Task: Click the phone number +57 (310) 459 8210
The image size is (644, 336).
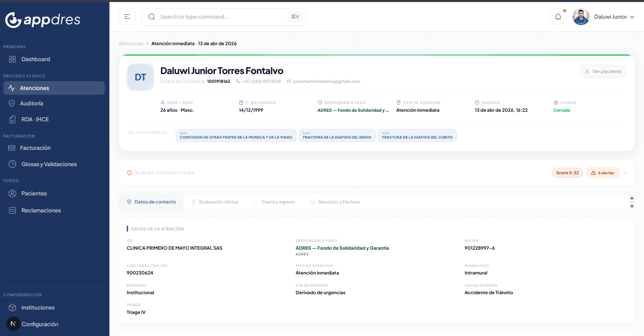Action: click(262, 82)
